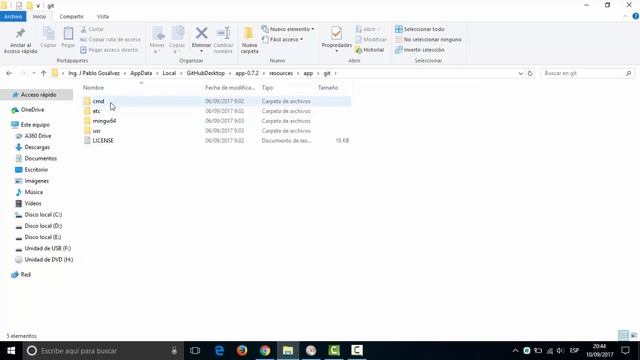Switch to the Vista ribbon tab
Image resolution: width=640 pixels, height=360 pixels.
(x=103, y=17)
